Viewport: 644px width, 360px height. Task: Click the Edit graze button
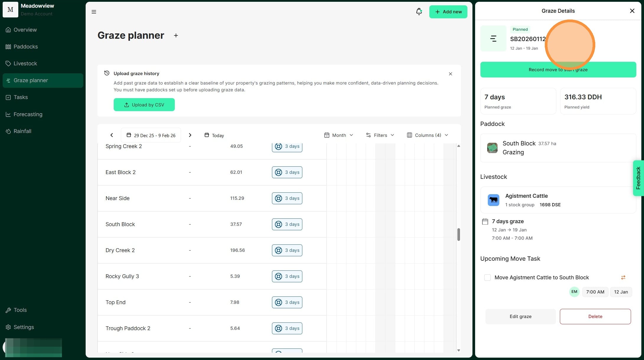coord(520,316)
